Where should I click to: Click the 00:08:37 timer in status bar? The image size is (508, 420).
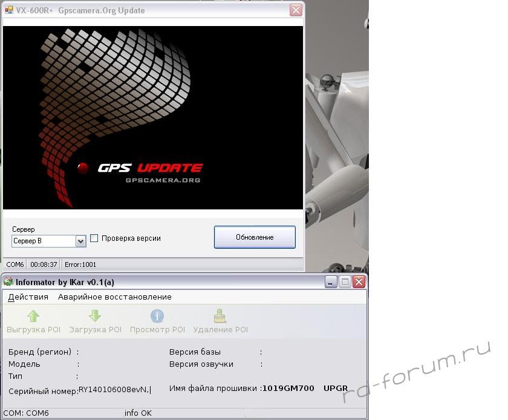coord(44,264)
